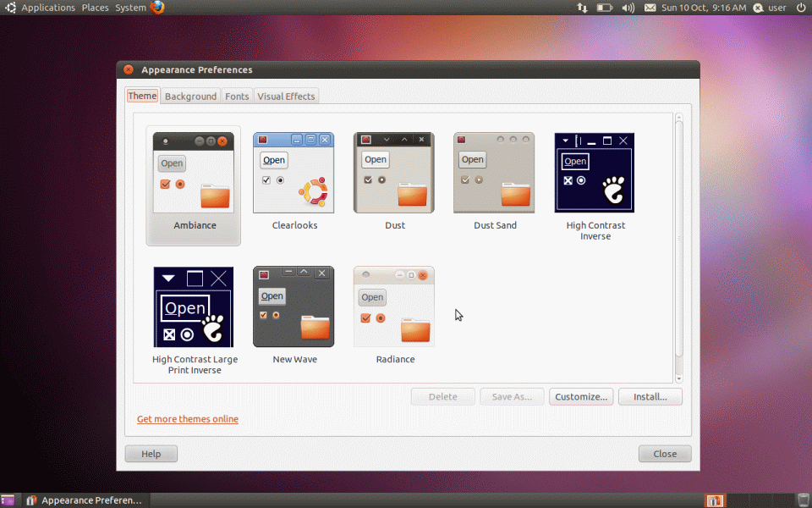
Task: Select the Clearlooks theme
Action: (294, 172)
